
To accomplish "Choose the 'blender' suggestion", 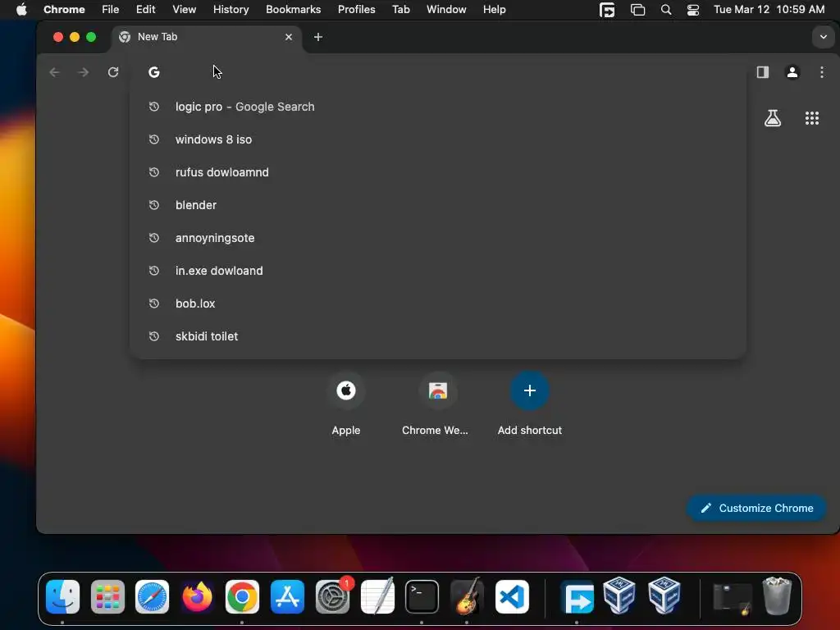I will (x=438, y=205).
